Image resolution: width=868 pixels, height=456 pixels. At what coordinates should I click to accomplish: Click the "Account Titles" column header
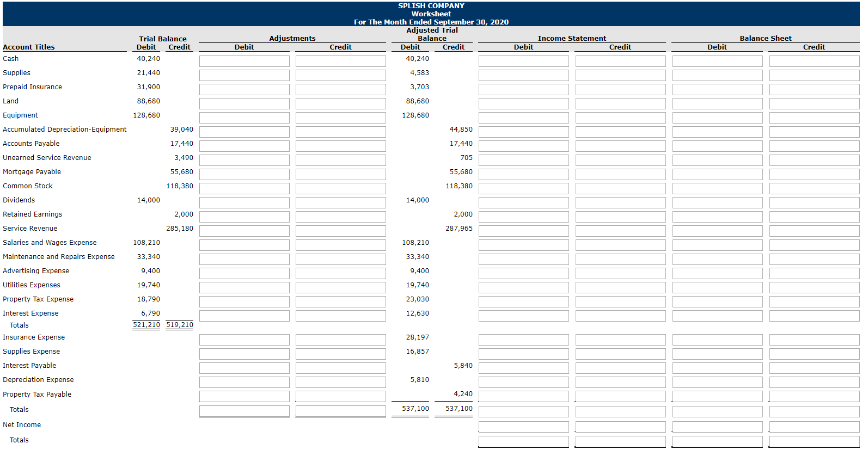29,47
